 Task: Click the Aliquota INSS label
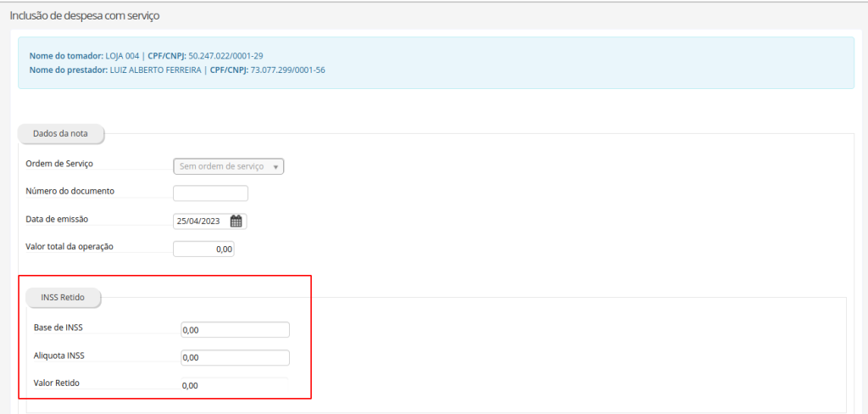pyautogui.click(x=58, y=355)
